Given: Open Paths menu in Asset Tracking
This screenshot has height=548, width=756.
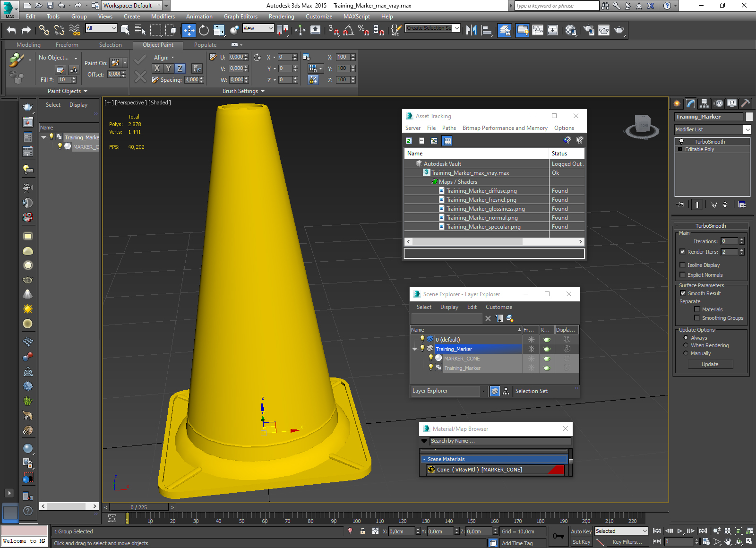Looking at the screenshot, I should click(x=449, y=128).
